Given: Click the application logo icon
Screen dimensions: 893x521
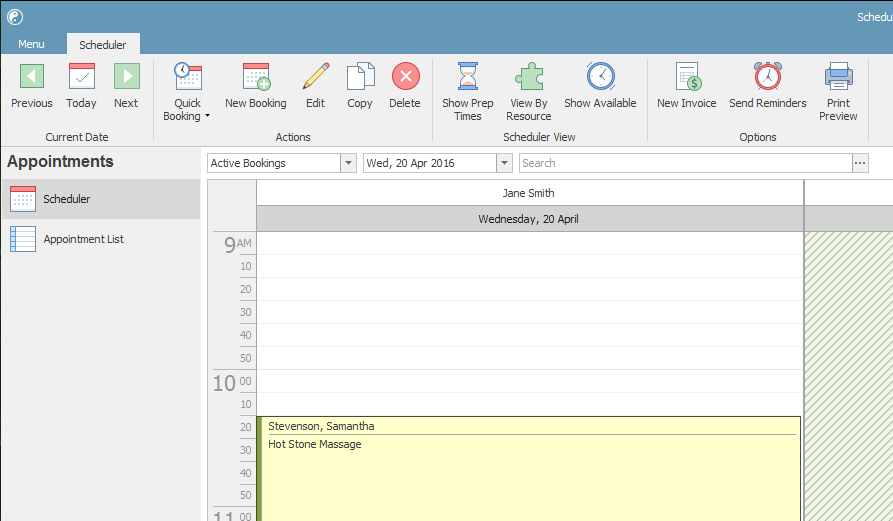Looking at the screenshot, I should 15,17.
